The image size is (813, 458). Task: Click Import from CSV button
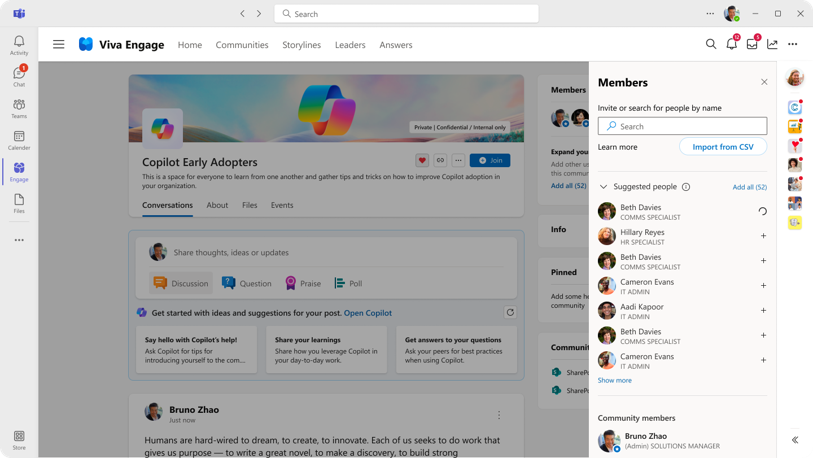coord(723,147)
